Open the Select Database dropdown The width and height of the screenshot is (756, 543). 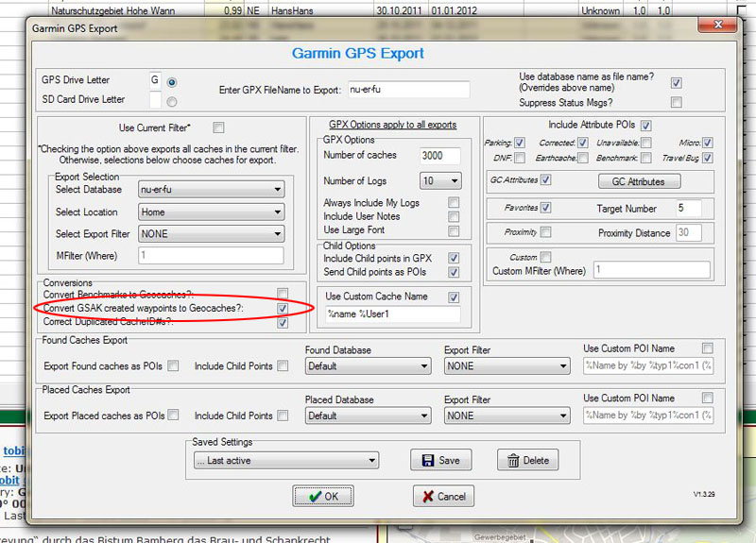point(211,190)
